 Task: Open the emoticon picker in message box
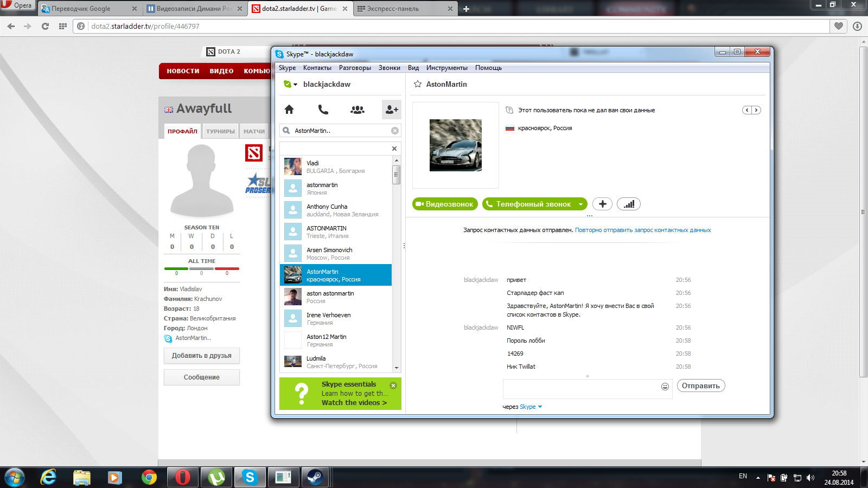pyautogui.click(x=665, y=386)
